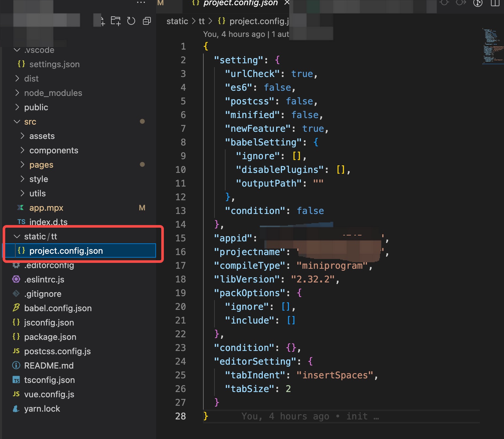Screen dimensions: 504x439
Task: Click the "minified" false value
Action: click(305, 115)
